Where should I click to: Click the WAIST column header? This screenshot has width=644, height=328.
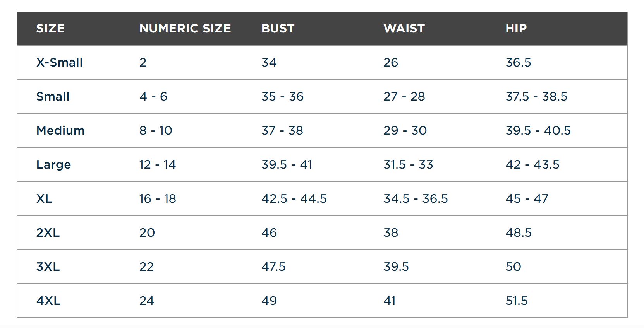click(404, 29)
